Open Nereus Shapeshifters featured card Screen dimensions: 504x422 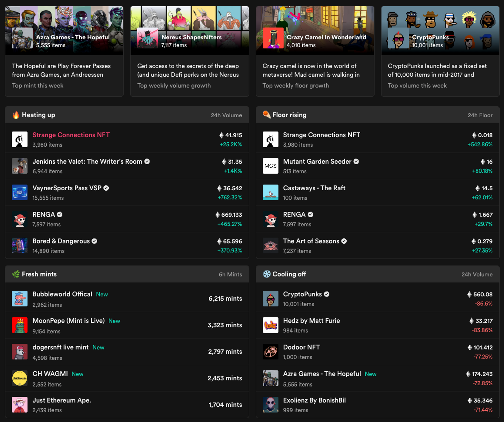coord(190,51)
